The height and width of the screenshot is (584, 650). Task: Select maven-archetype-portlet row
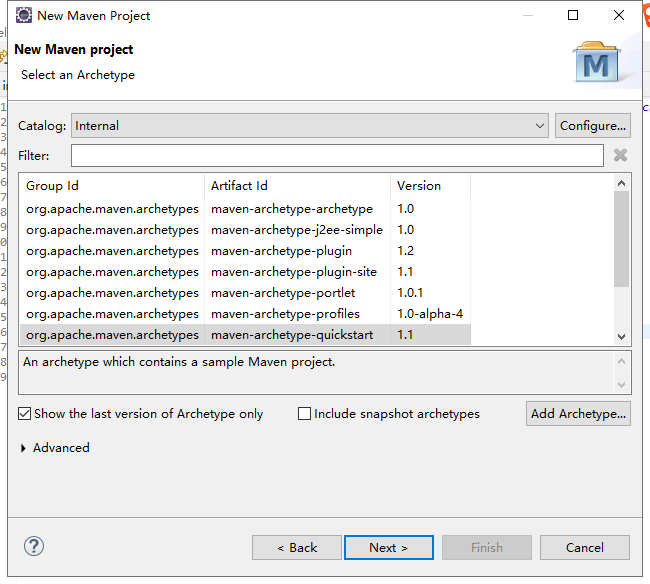[245, 293]
